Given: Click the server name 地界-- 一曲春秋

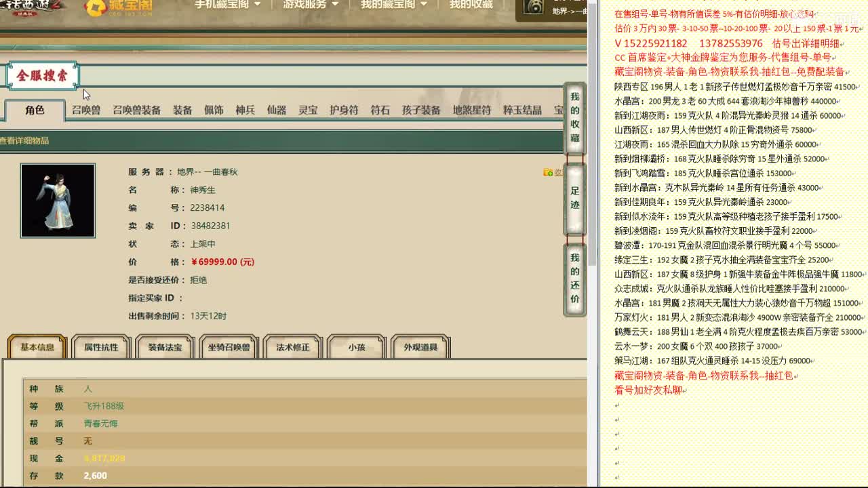Looking at the screenshot, I should click(208, 172).
